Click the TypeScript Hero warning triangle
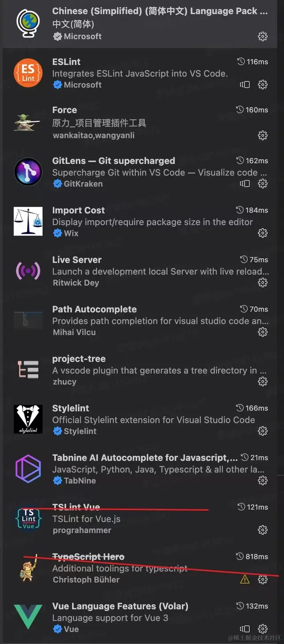284x644 pixels. pos(245,579)
